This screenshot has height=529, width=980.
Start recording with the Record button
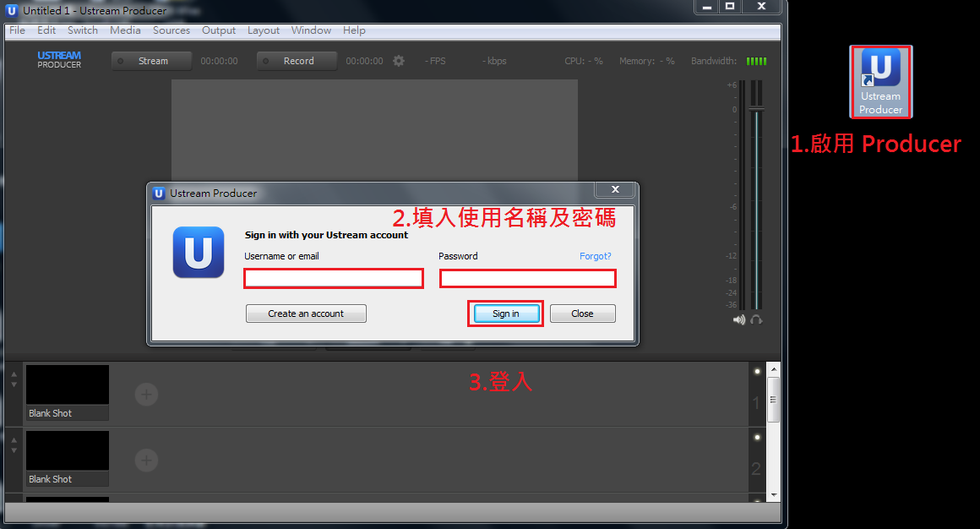point(297,61)
